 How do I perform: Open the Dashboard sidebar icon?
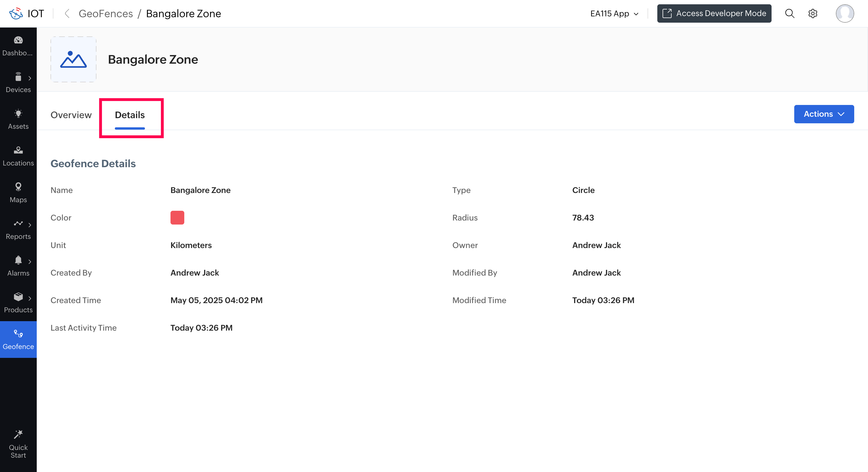point(18,40)
